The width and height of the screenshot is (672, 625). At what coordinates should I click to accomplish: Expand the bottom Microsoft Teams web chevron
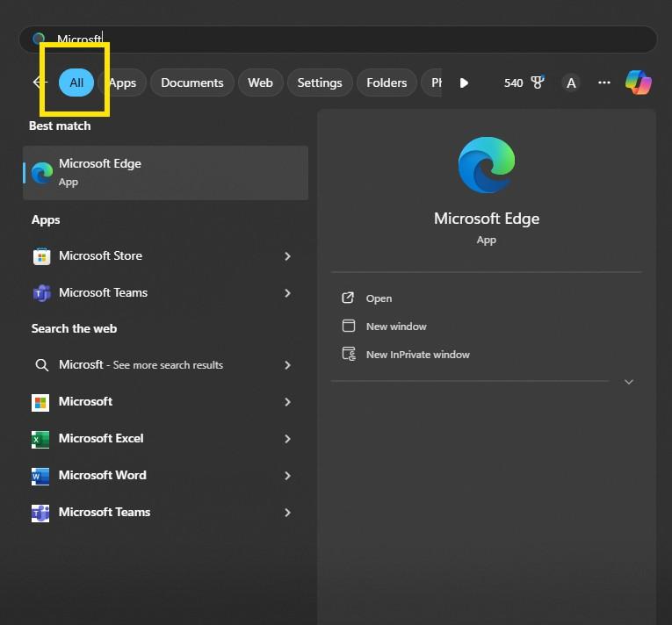click(287, 513)
